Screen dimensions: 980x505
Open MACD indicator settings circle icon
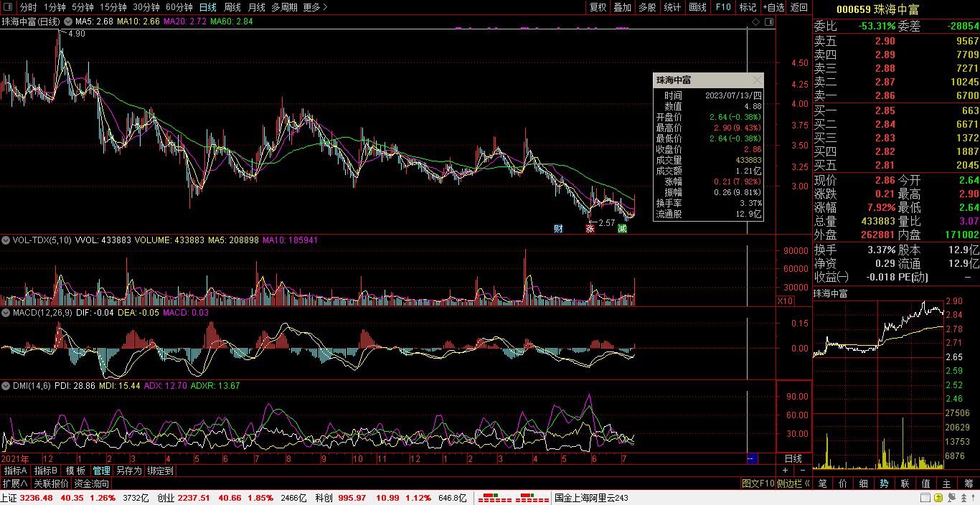point(6,313)
